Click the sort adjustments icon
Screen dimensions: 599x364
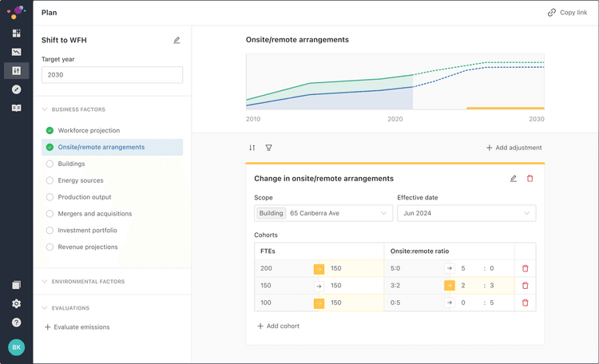click(x=252, y=148)
